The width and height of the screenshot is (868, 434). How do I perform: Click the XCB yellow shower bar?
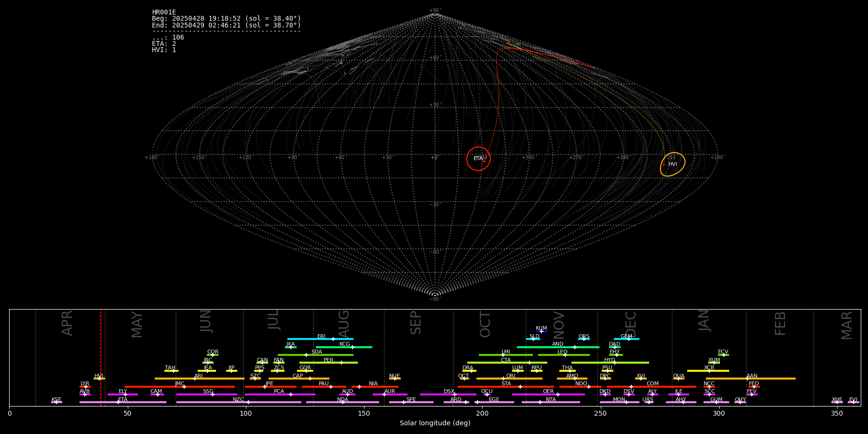708,371
